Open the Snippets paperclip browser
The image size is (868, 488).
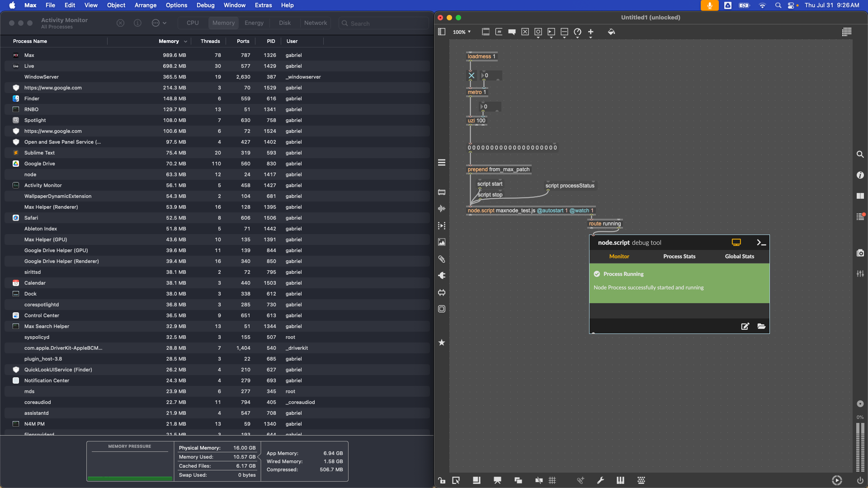click(442, 259)
